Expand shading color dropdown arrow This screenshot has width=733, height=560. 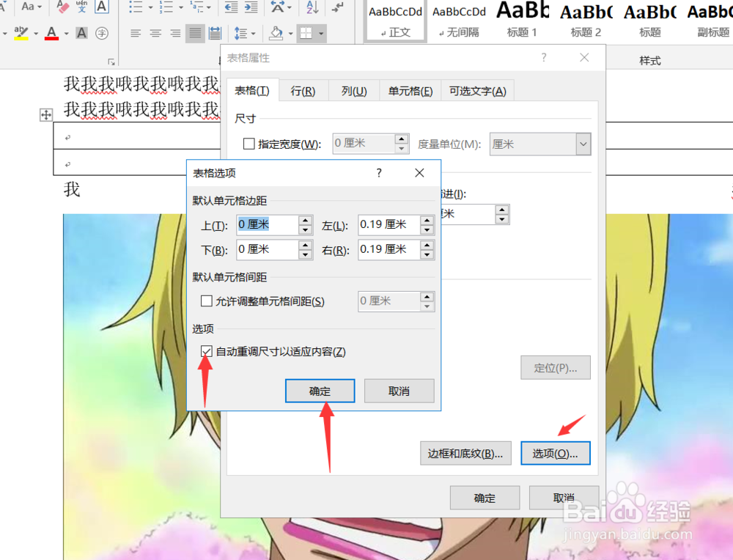tap(290, 33)
